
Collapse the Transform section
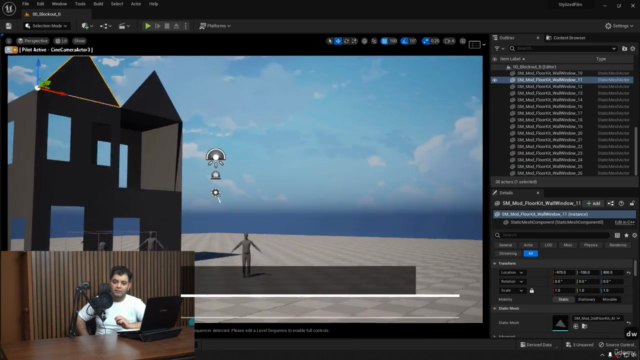[495, 264]
